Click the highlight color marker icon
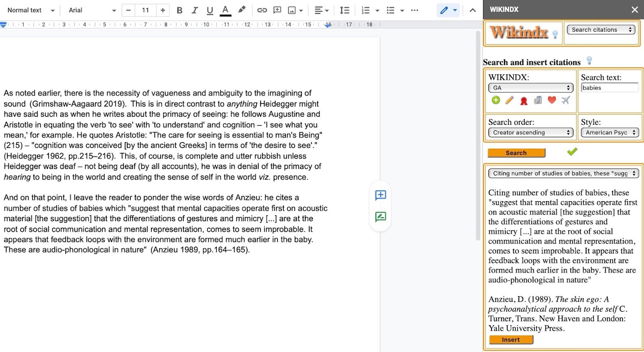This screenshot has width=644, height=352. point(242,10)
